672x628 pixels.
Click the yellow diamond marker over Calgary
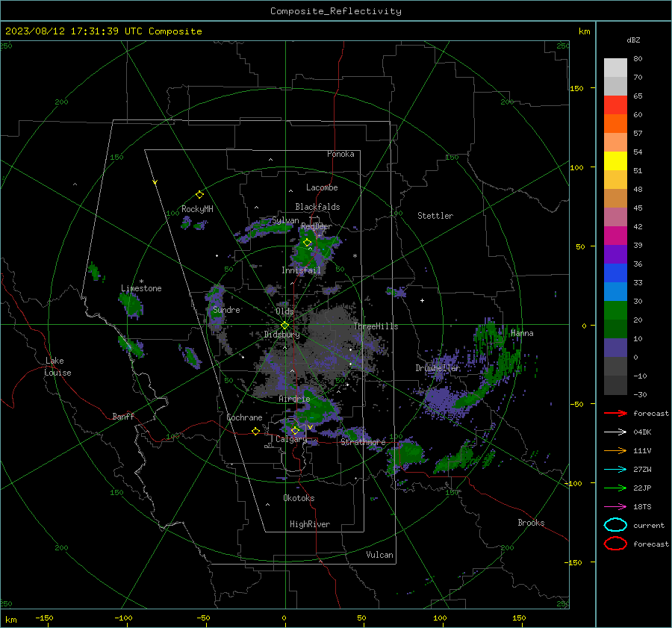pyautogui.click(x=295, y=430)
